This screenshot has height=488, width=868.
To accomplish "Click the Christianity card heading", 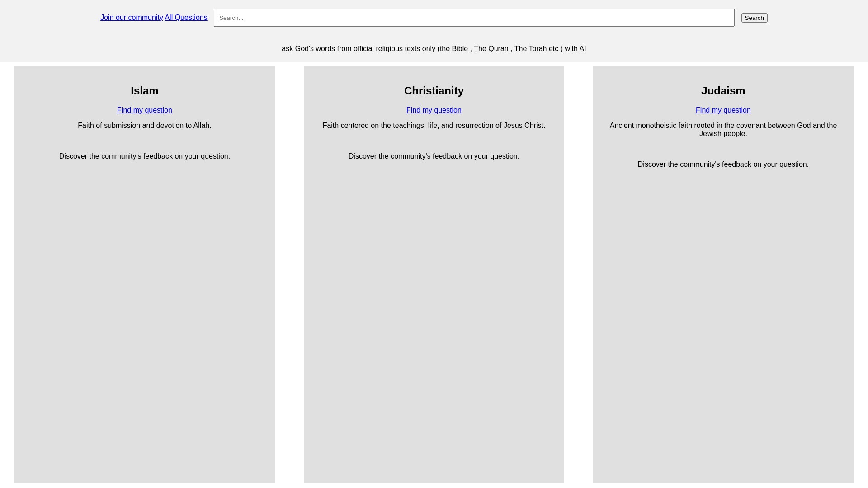I will point(434,91).
